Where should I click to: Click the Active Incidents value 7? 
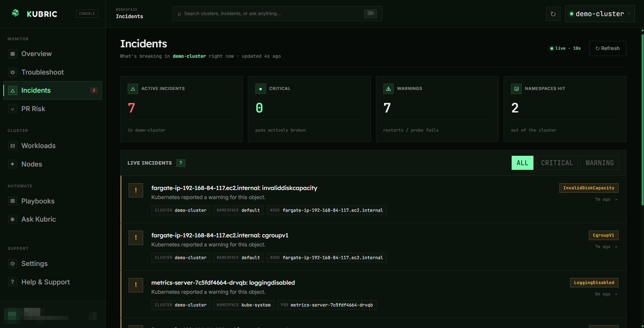pyautogui.click(x=131, y=108)
